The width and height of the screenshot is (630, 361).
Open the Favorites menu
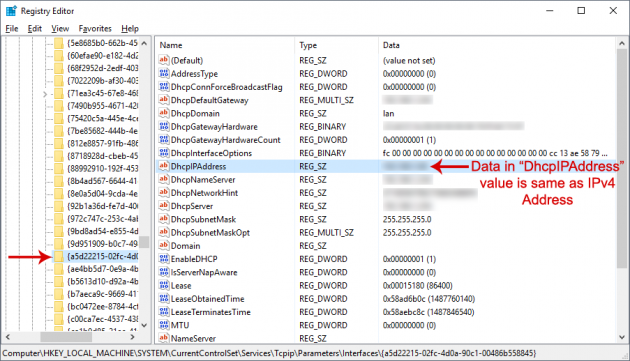(95, 29)
